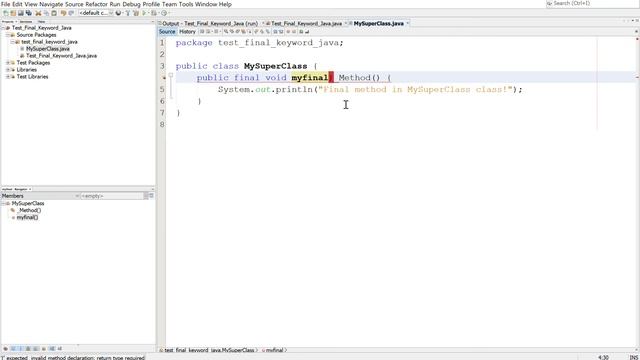Click the red error stripe mark at line 4
This screenshot has width=640, height=360.
pos(637,77)
